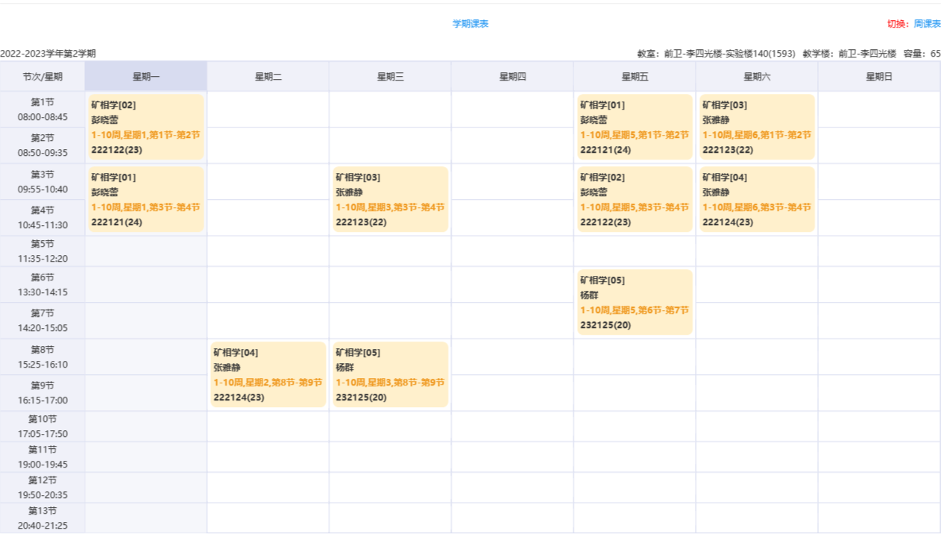
Task: Select the 星期四 column header
Action: point(512,77)
